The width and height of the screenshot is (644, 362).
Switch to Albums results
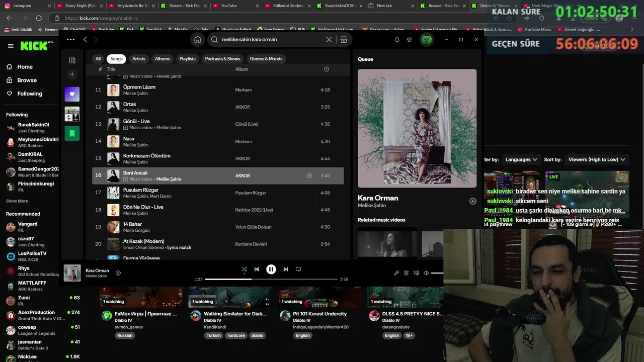point(163,59)
